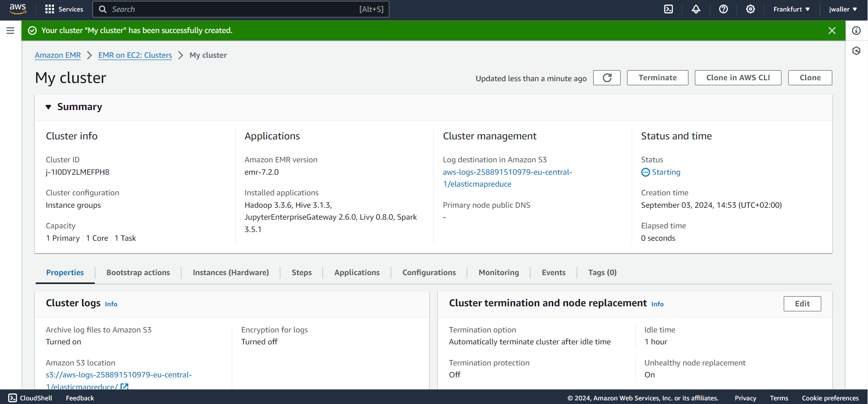868x404 pixels.
Task: Open the S3 location external link icon
Action: click(125, 387)
